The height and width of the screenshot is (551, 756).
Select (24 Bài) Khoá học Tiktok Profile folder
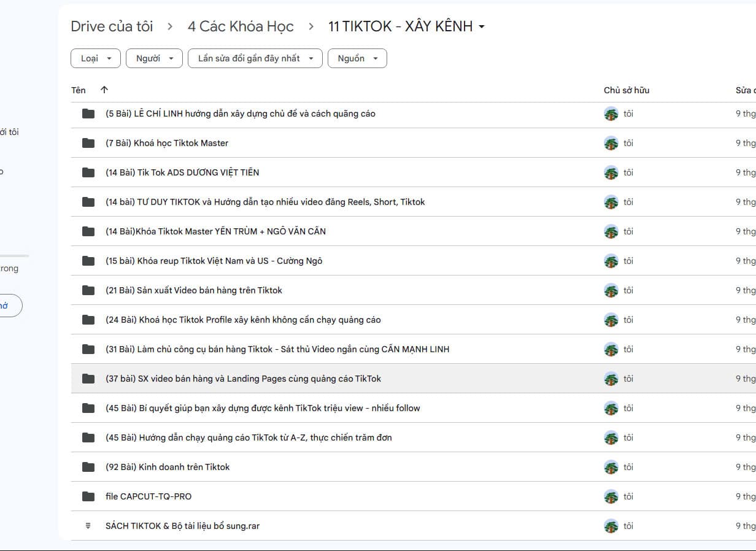243,320
